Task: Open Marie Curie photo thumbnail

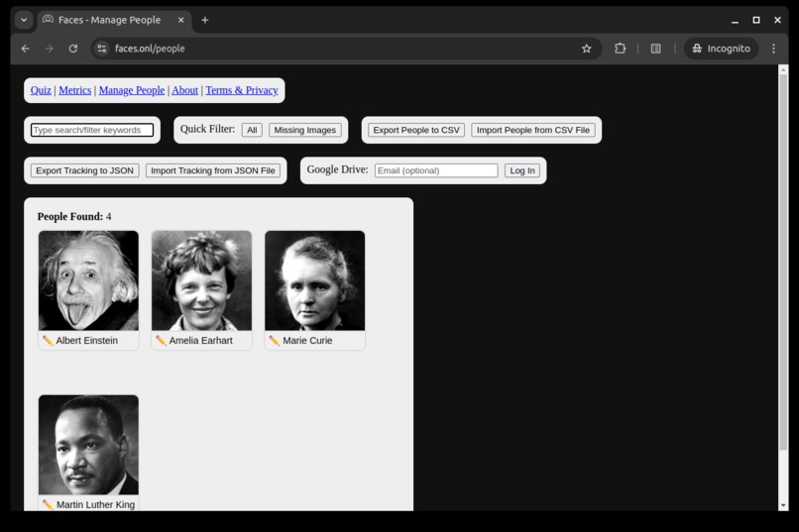Action: [x=315, y=280]
